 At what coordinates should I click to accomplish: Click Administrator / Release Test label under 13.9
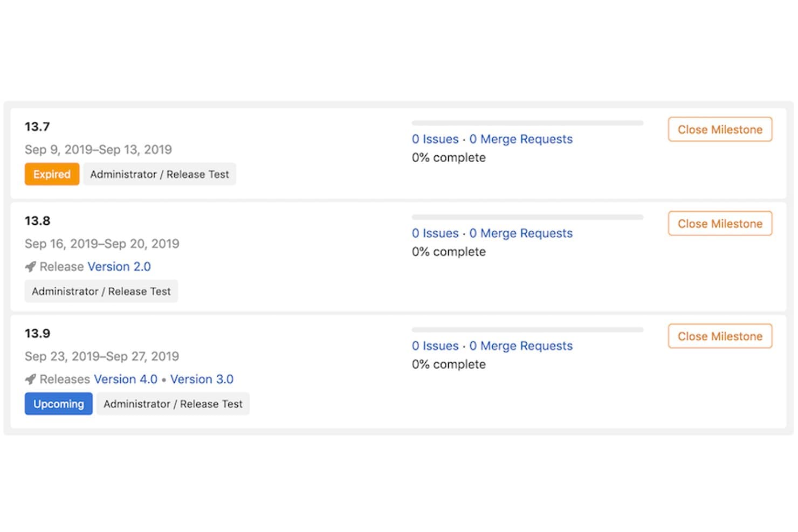pos(173,404)
